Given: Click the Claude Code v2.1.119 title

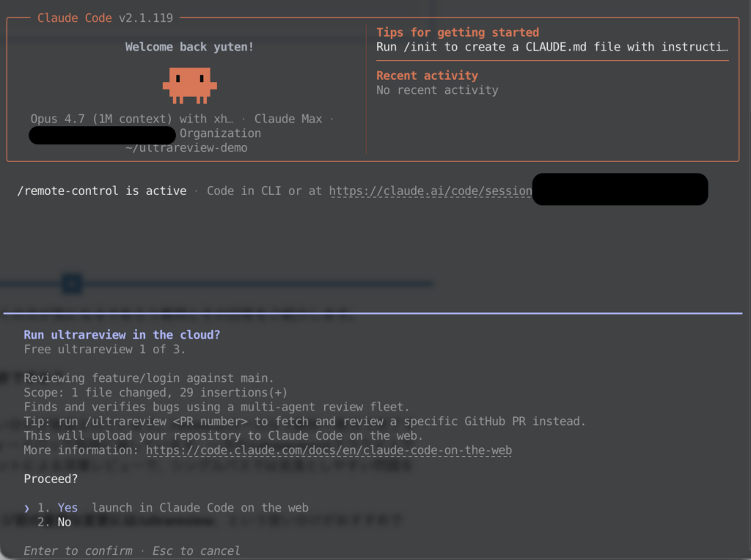Looking at the screenshot, I should click(105, 18).
